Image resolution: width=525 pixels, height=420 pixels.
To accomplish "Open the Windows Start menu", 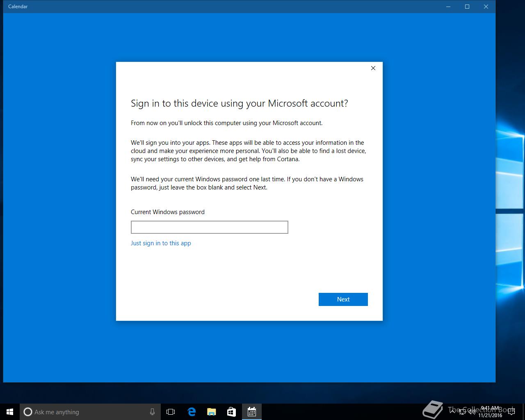I will 10,412.
